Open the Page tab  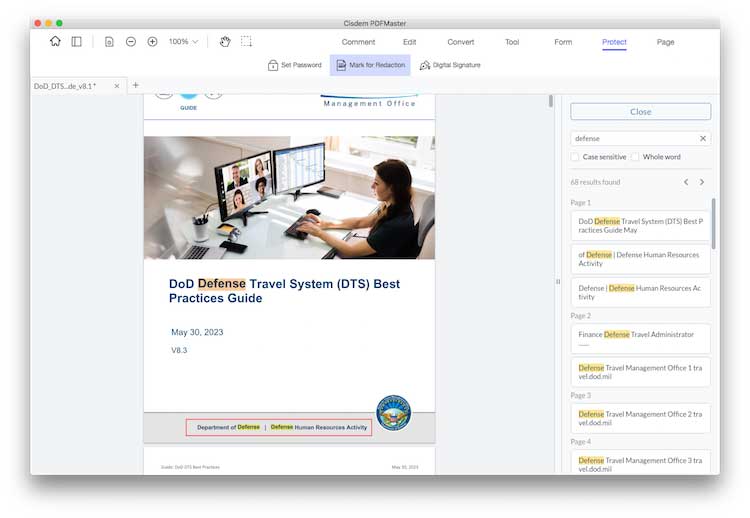pyautogui.click(x=665, y=42)
